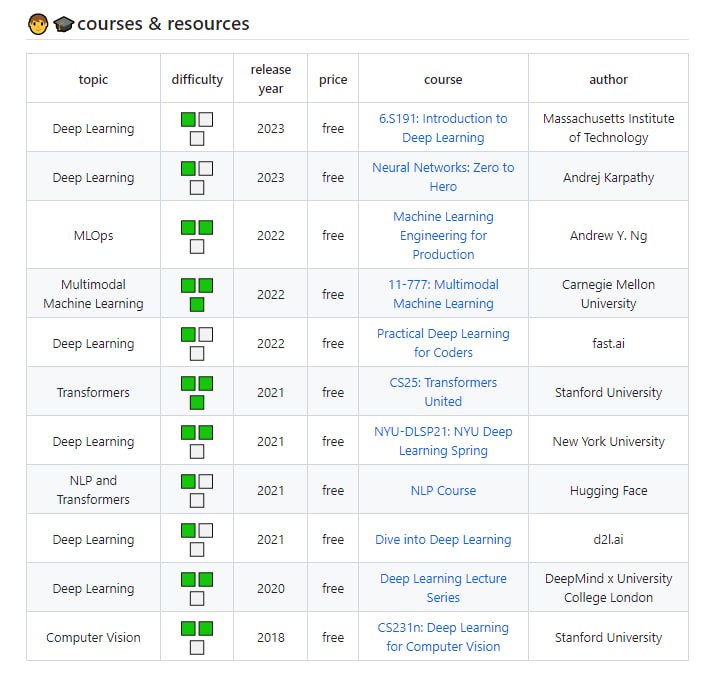Click difficulty squares for the MLOps row
Viewport: 715px width, 682px height.
(x=197, y=236)
